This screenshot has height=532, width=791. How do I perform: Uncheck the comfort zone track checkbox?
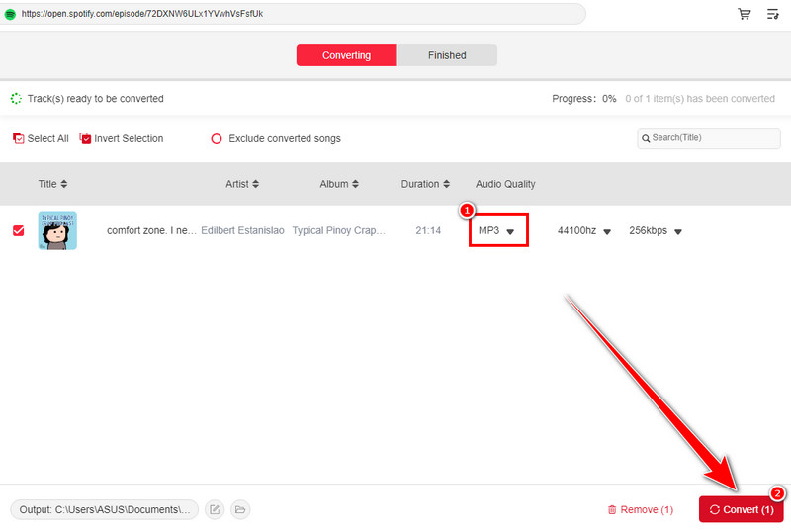18,230
